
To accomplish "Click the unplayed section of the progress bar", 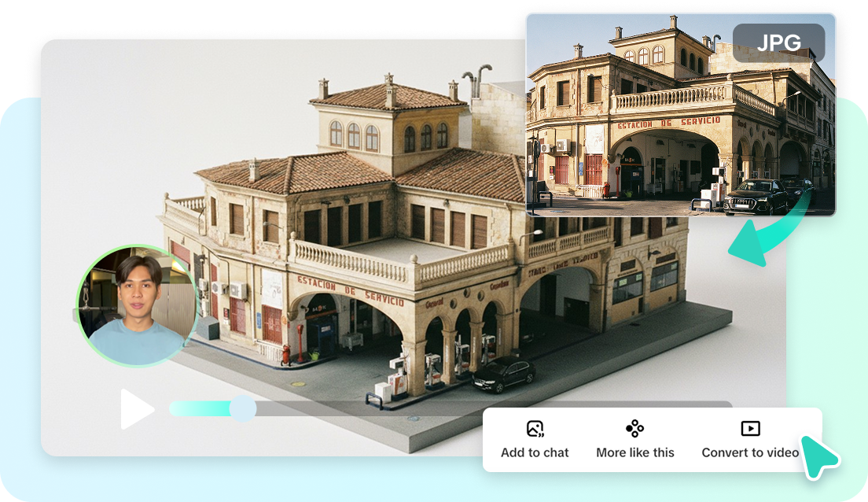I will tap(495, 409).
